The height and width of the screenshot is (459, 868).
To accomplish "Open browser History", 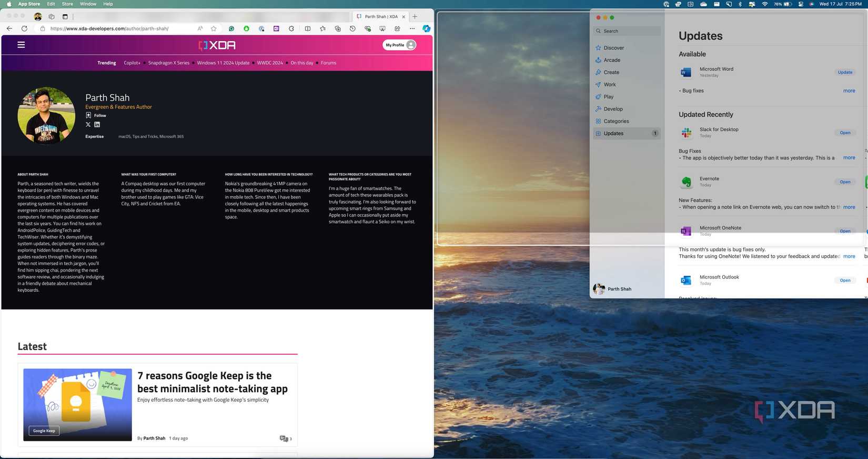I will tap(352, 28).
